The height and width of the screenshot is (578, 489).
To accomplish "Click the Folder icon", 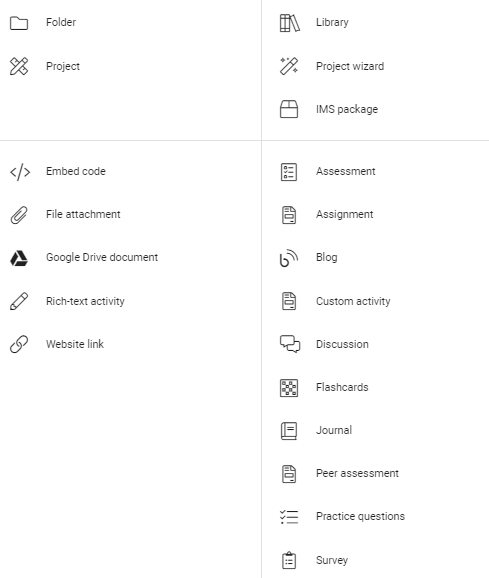I will [x=19, y=23].
